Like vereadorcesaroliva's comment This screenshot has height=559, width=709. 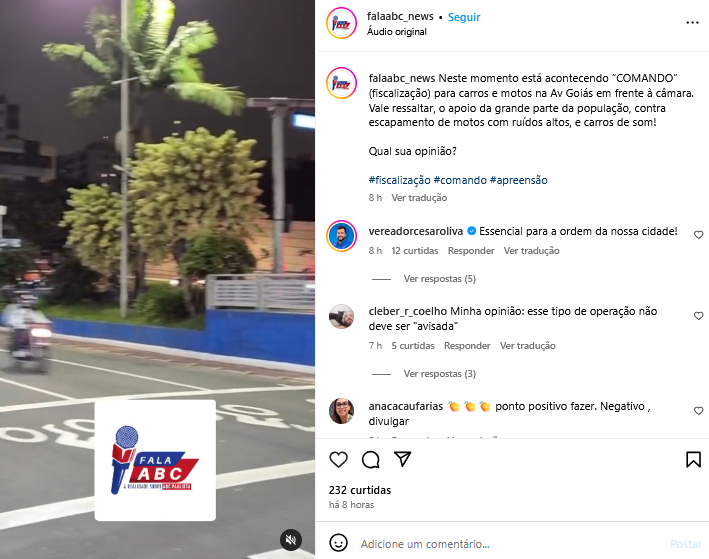(699, 235)
